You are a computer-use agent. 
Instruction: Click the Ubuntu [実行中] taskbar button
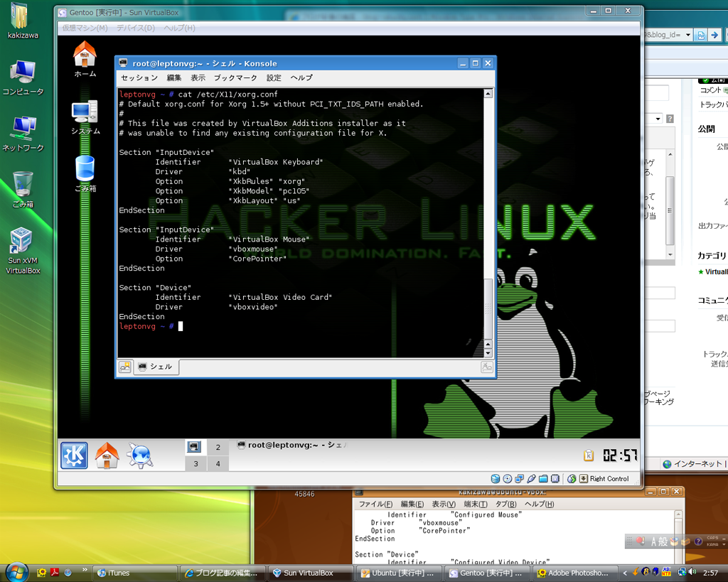point(400,573)
